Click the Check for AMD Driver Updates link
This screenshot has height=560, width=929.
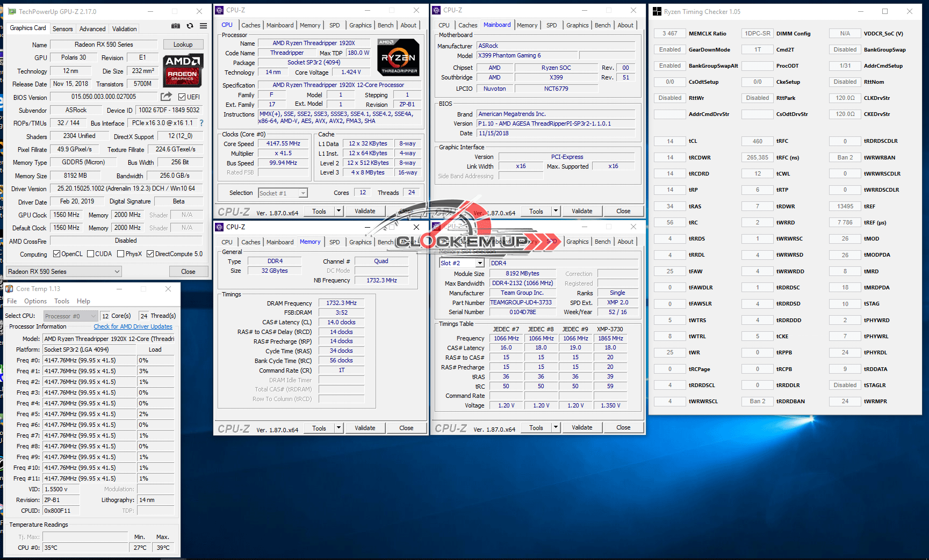tap(133, 326)
